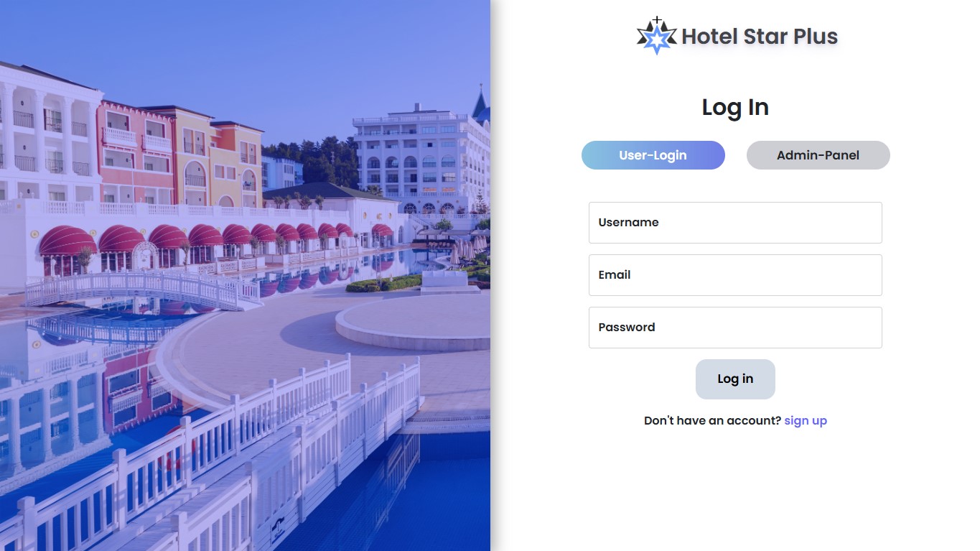This screenshot has height=551, width=980.
Task: Click the Password placeholder label
Action: (x=627, y=328)
